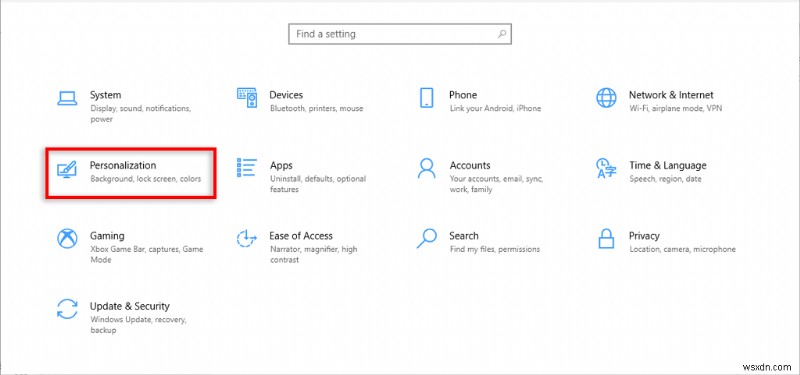The height and width of the screenshot is (375, 800).
Task: Click 'Location, camera, microphone' text
Action: tap(682, 249)
